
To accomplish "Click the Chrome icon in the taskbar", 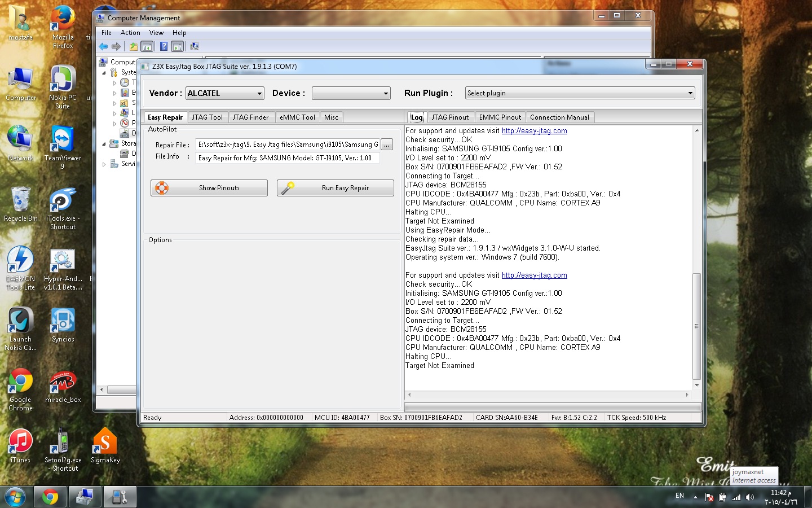I will point(50,497).
